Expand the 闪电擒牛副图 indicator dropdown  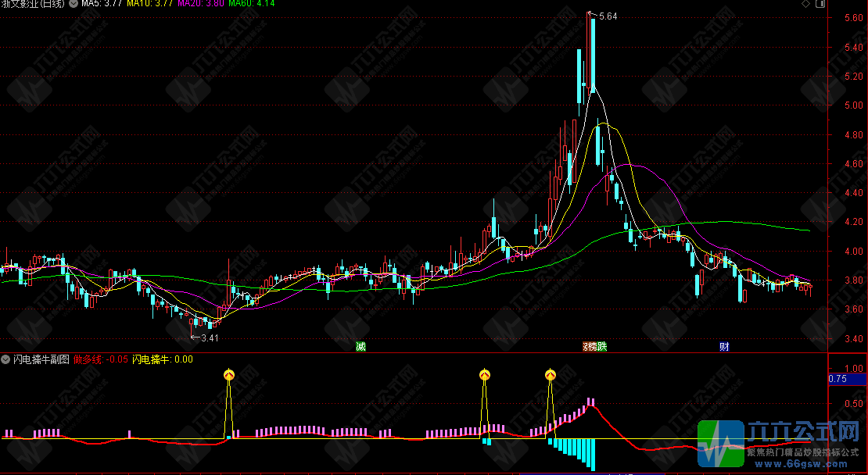(6, 359)
